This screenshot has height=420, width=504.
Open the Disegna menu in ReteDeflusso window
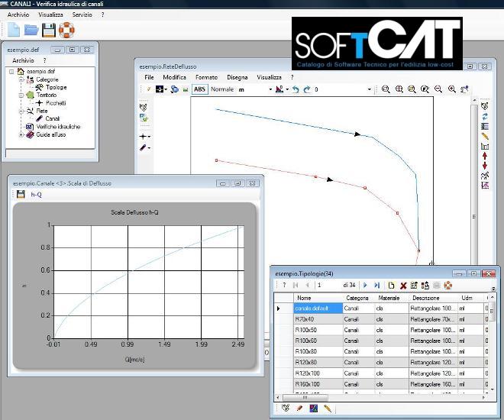(237, 77)
